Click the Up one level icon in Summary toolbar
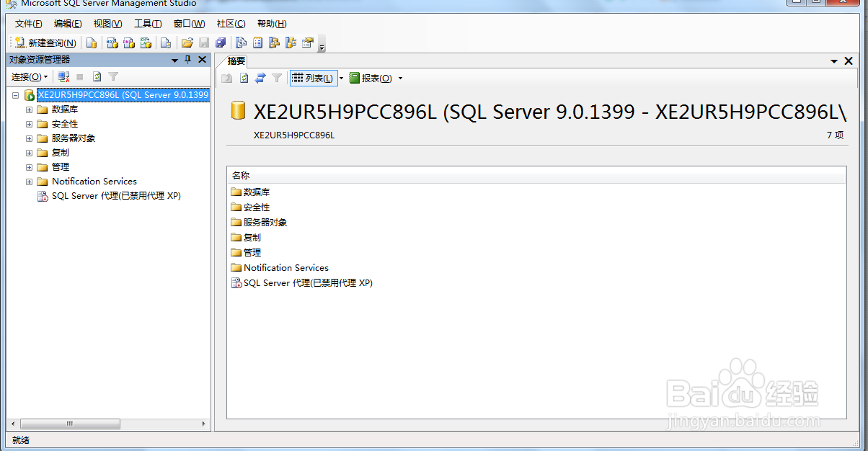Viewport: 868px width, 451px height. click(227, 78)
